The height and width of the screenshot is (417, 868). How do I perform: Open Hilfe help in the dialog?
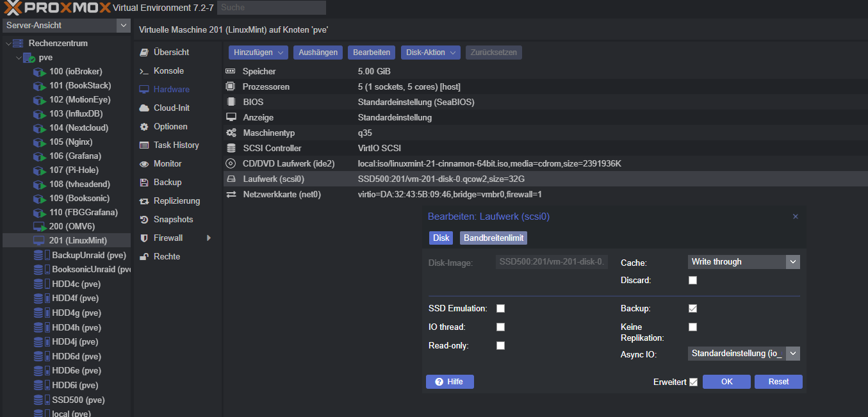450,382
